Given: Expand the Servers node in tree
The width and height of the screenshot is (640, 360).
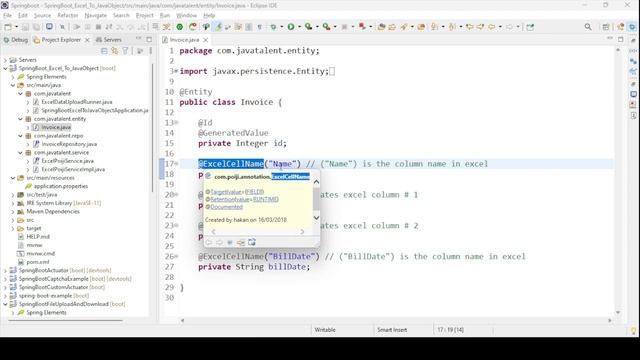Looking at the screenshot, I should click(x=5, y=60).
